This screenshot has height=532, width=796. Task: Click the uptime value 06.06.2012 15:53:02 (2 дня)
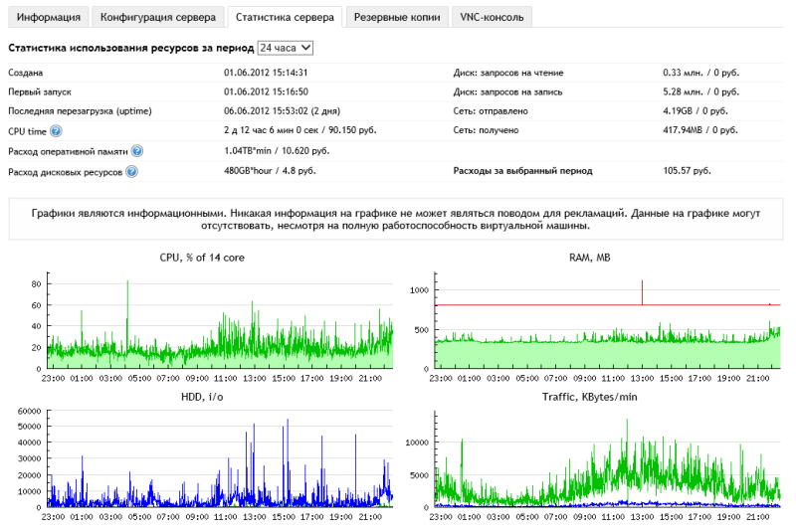click(282, 111)
